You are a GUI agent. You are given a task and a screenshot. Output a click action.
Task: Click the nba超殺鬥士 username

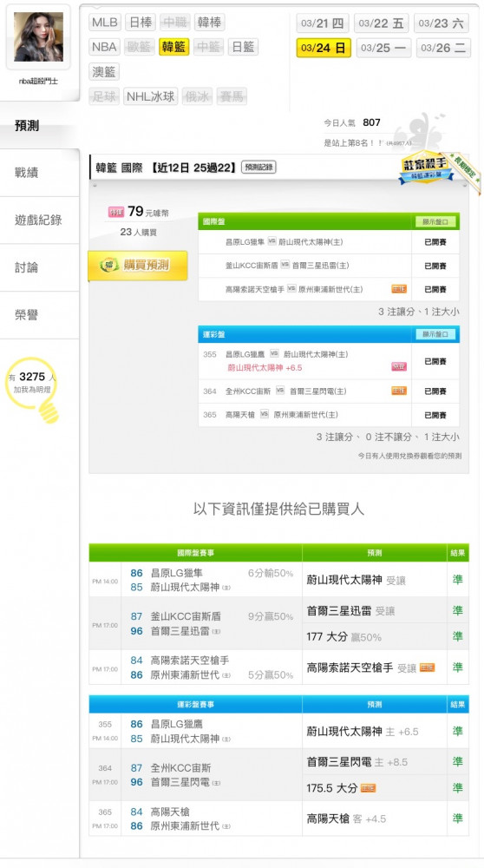[38, 81]
